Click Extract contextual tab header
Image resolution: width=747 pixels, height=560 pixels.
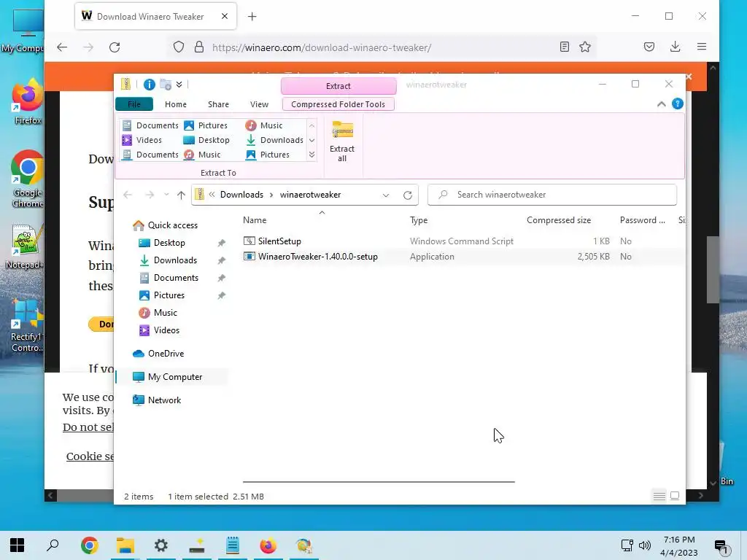(x=338, y=86)
